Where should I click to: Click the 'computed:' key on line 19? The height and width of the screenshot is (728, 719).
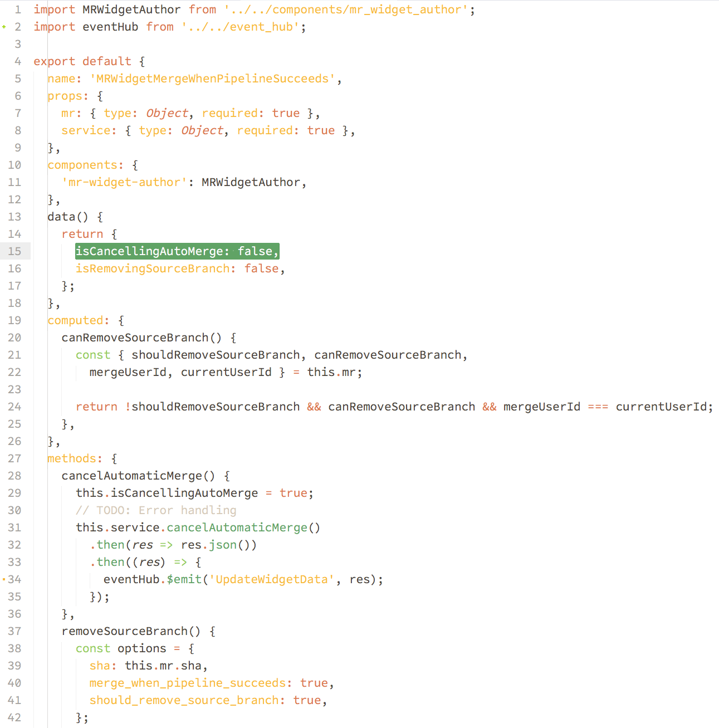79,320
